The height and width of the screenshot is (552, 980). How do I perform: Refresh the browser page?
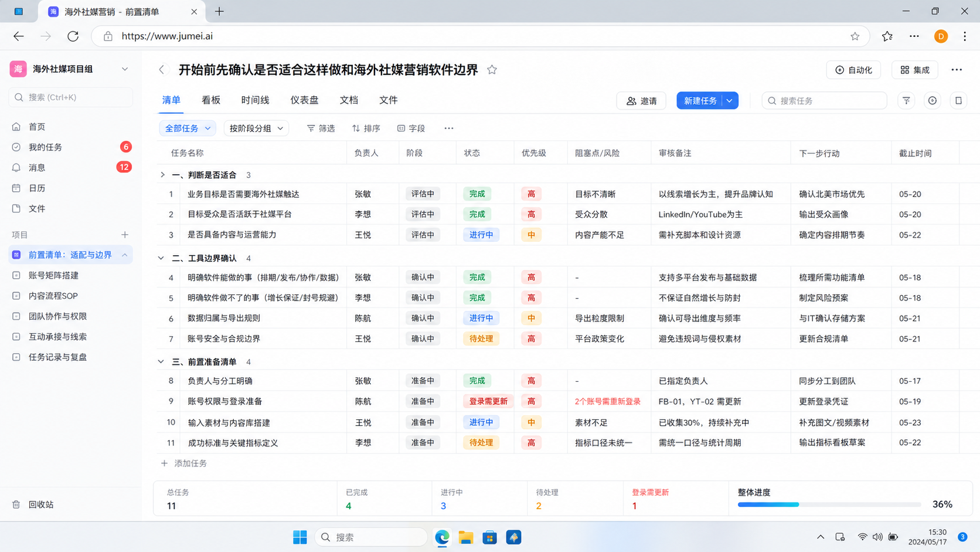pos(73,36)
